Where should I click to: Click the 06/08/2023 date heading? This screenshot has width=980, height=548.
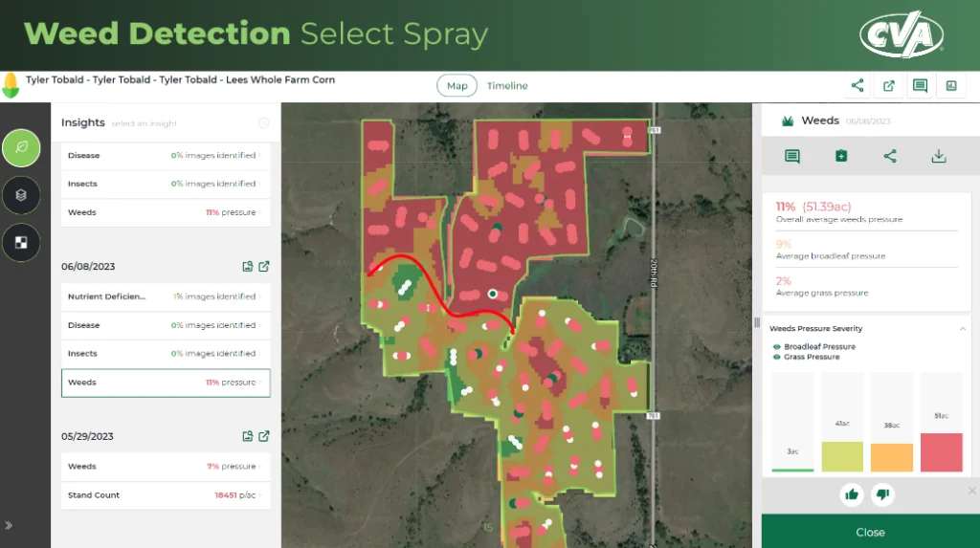coord(88,266)
